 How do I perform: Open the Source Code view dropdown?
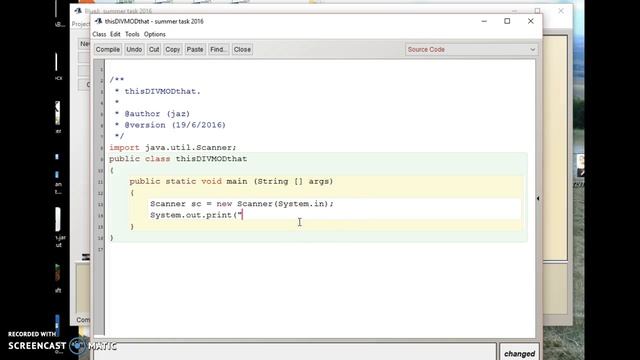471,49
